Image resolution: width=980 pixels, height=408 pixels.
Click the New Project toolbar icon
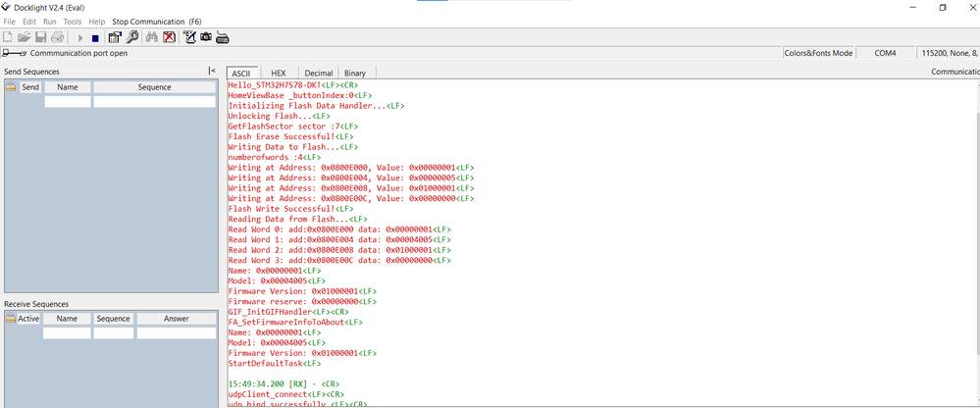(8, 37)
